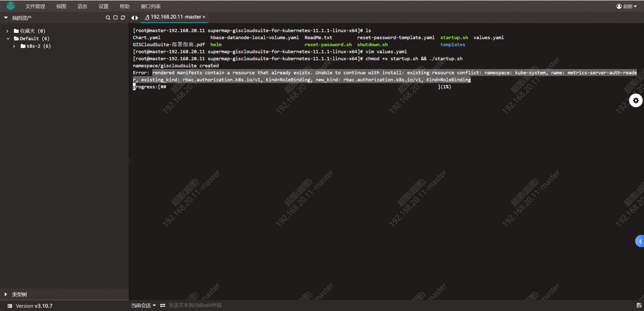Click startup.sh in terminal listing

[454, 38]
